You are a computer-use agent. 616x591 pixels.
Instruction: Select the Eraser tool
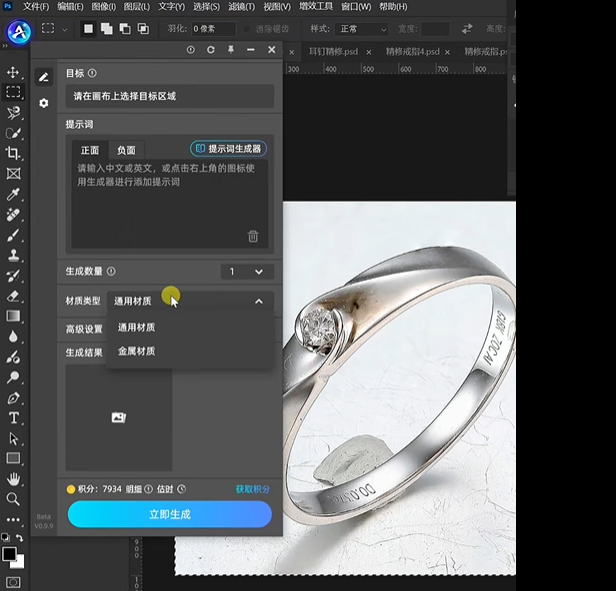(x=13, y=296)
